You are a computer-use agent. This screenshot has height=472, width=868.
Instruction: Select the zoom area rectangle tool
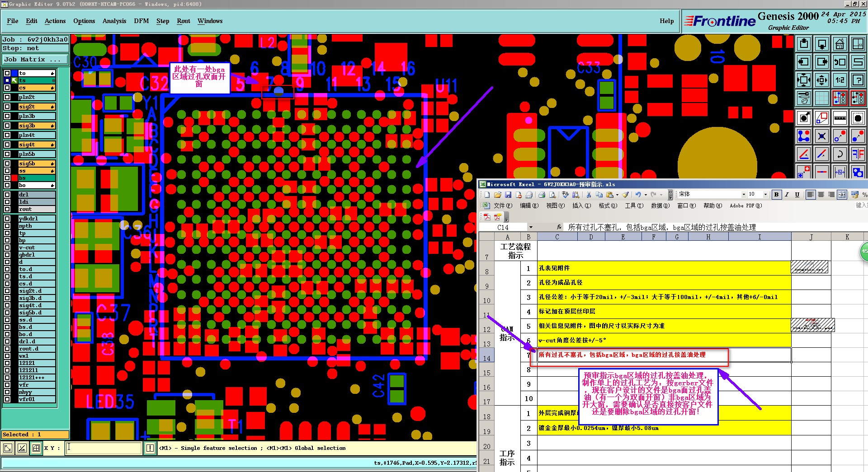click(x=822, y=118)
